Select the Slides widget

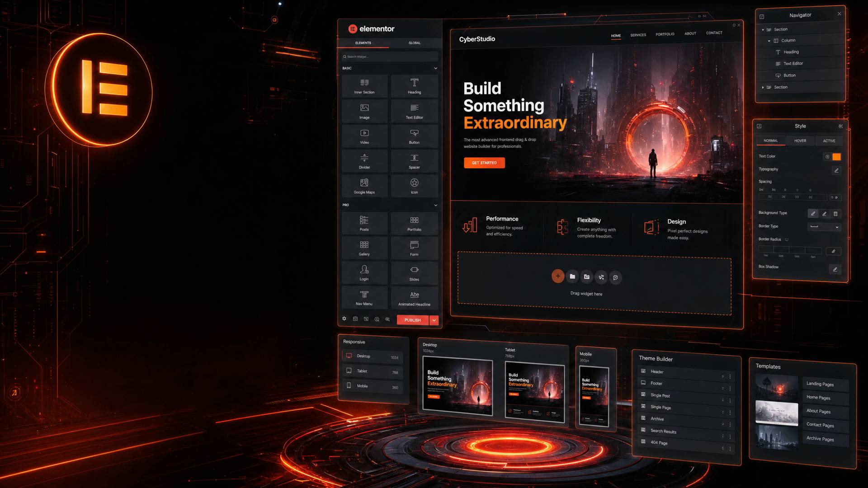[x=414, y=273]
